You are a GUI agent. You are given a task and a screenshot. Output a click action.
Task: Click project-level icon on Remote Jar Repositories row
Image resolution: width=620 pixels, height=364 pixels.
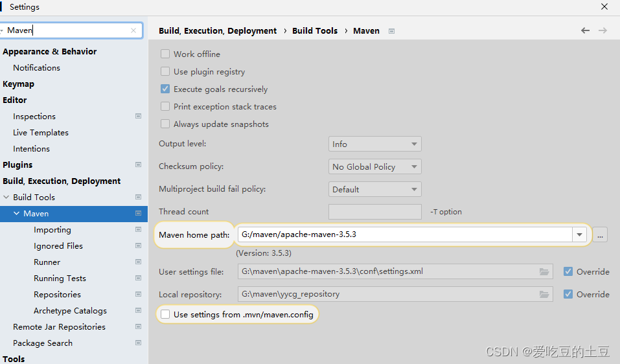pos(139,326)
